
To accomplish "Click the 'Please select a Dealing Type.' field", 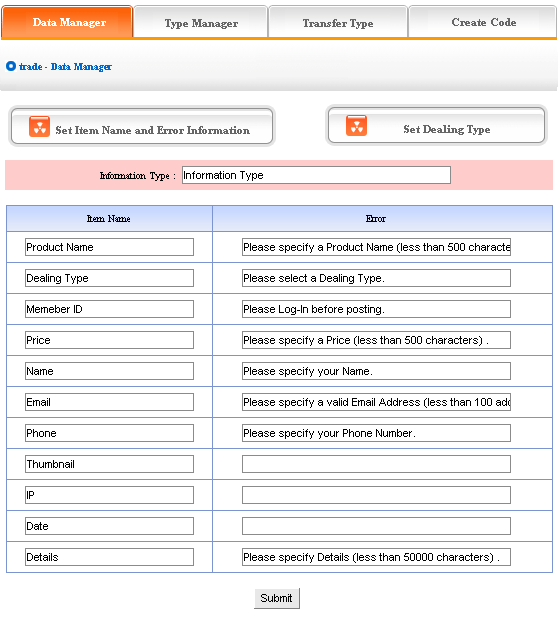I will [x=376, y=278].
